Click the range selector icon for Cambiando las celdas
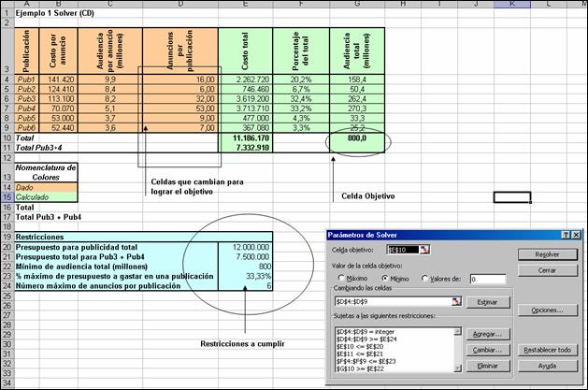The height and width of the screenshot is (390, 588). [457, 300]
